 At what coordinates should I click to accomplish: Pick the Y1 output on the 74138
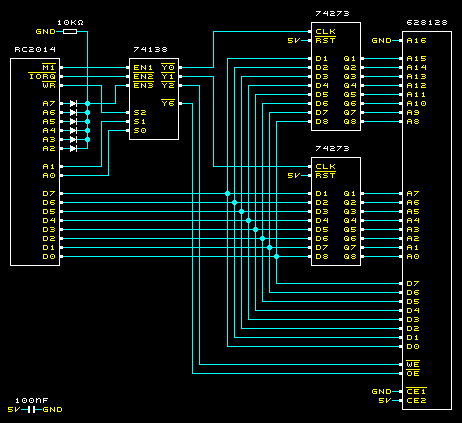click(x=168, y=76)
